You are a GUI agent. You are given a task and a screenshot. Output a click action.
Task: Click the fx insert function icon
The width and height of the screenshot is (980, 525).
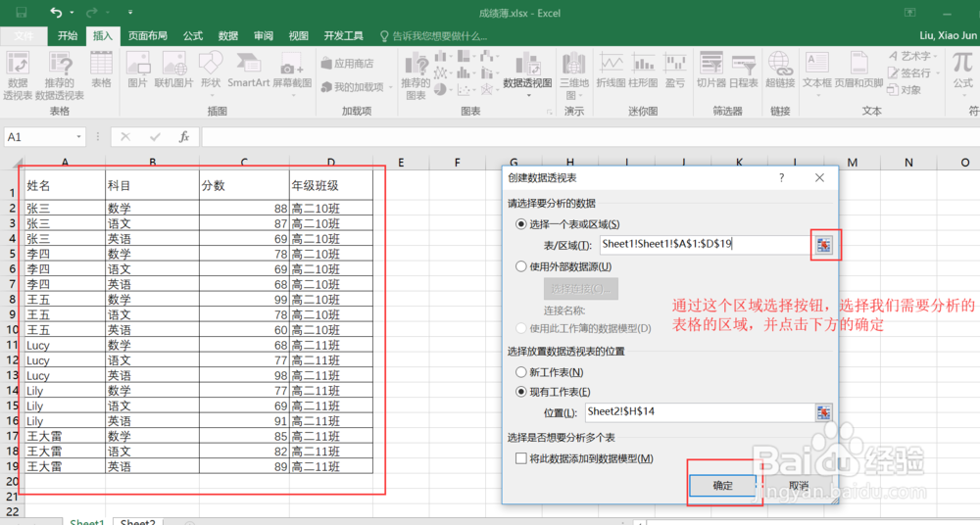point(184,137)
